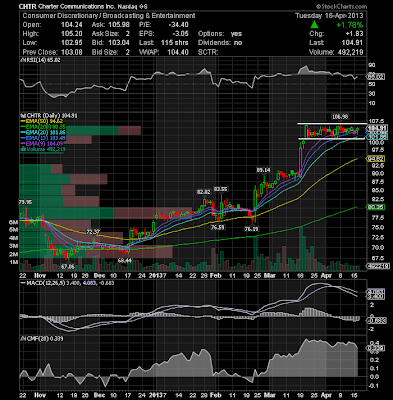Click the Last 115 shrs value
Viewport: 393px width, 400px height.
pos(174,43)
